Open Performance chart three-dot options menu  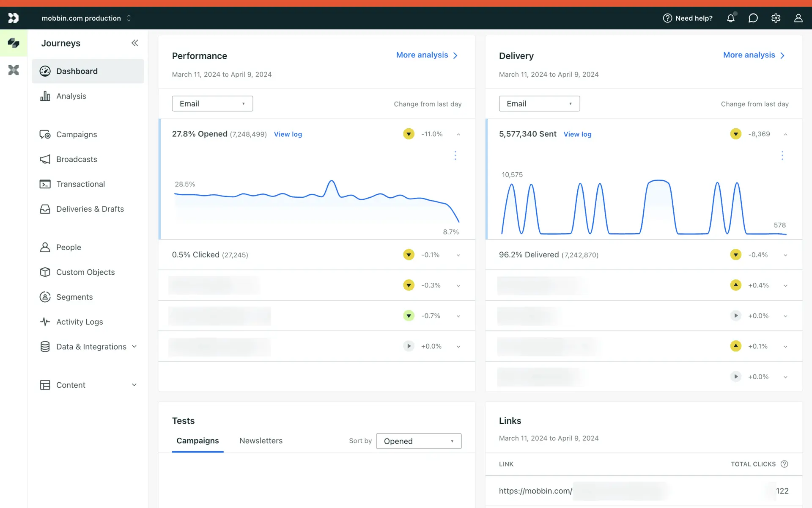pos(455,155)
